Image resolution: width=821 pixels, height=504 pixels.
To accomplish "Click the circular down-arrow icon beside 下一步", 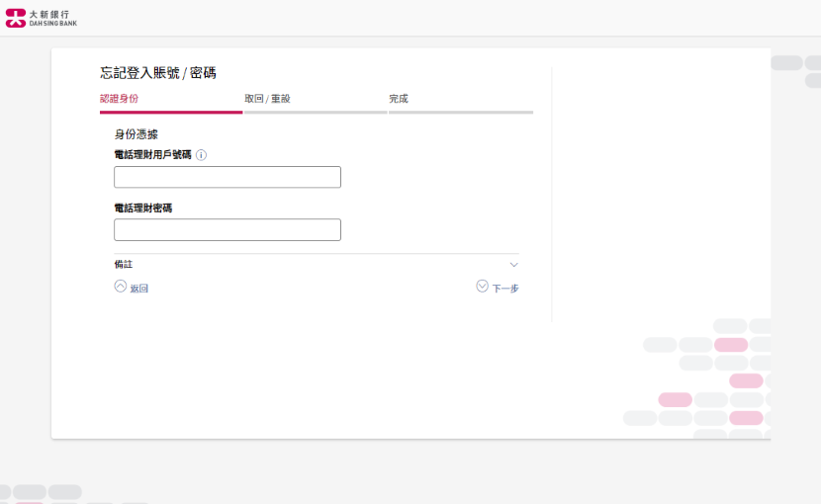I will pyautogui.click(x=483, y=286).
